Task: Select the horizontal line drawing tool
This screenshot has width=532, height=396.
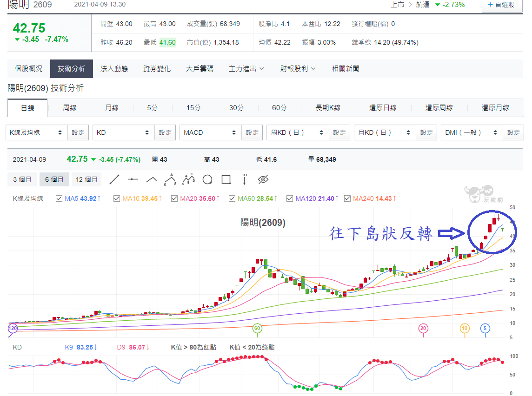Action: point(133,179)
